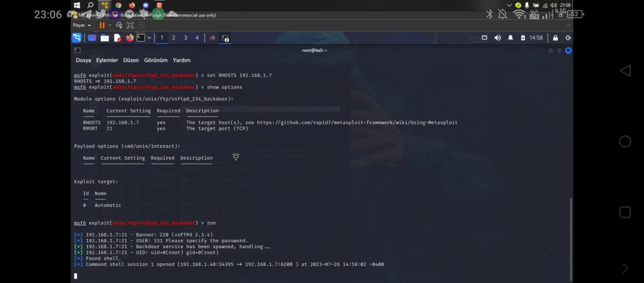Image resolution: width=644 pixels, height=283 pixels.
Task: Open Windows tray volume icon
Action: (553, 5)
